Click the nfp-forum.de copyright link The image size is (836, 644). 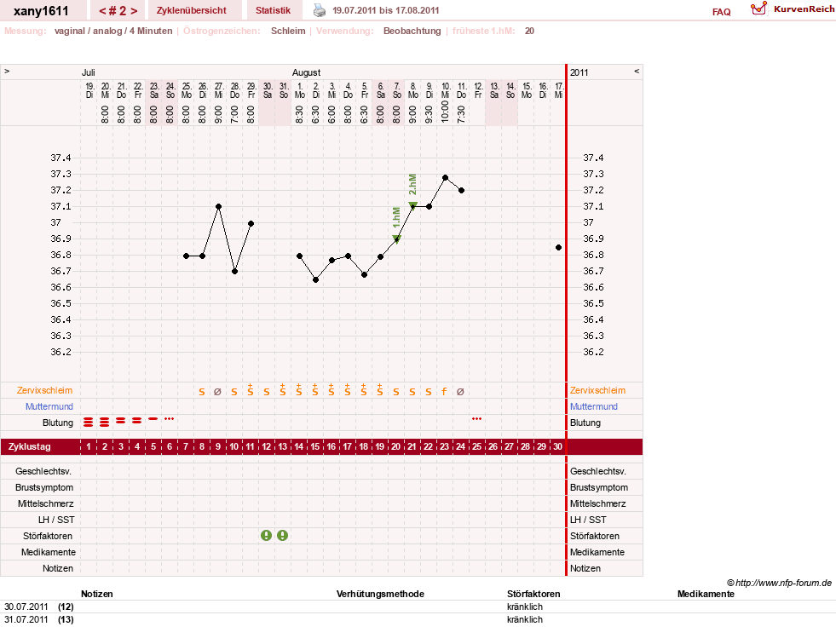click(779, 583)
